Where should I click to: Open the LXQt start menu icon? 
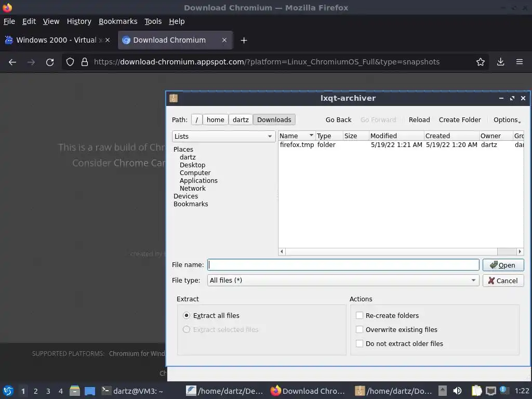8,391
